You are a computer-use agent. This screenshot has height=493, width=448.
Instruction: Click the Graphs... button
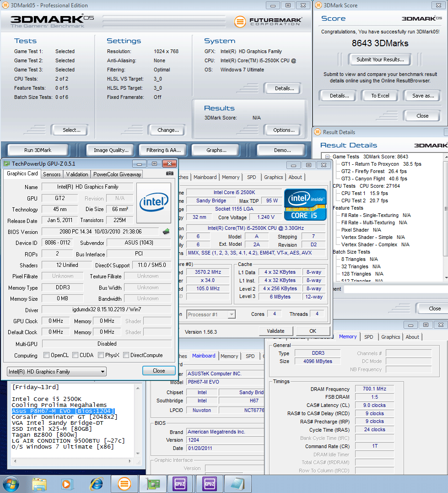(216, 150)
